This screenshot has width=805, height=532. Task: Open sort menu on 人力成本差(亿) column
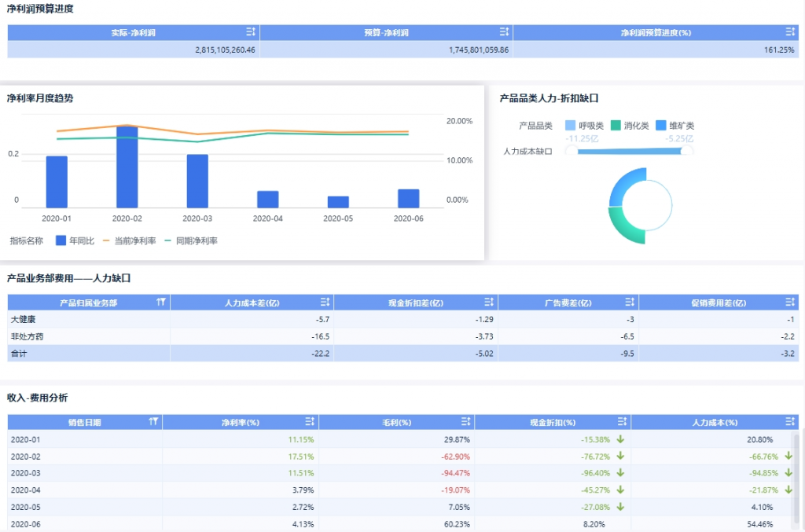point(325,303)
